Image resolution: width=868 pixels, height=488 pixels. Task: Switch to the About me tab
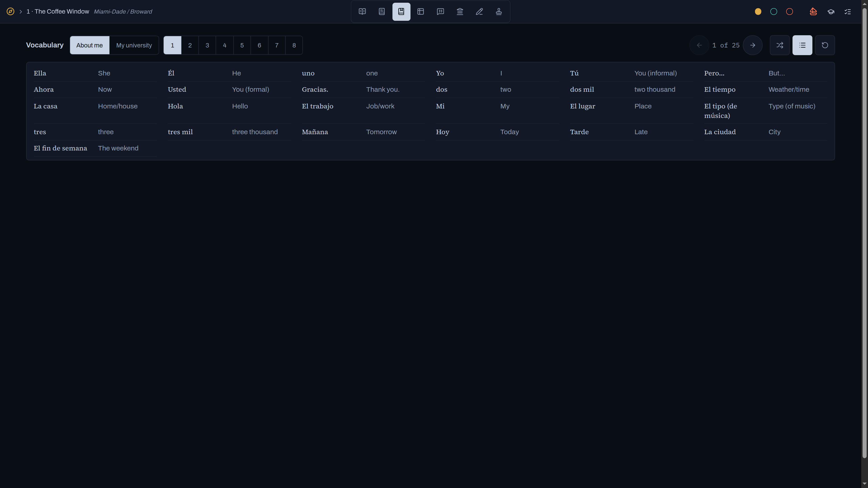click(x=90, y=45)
